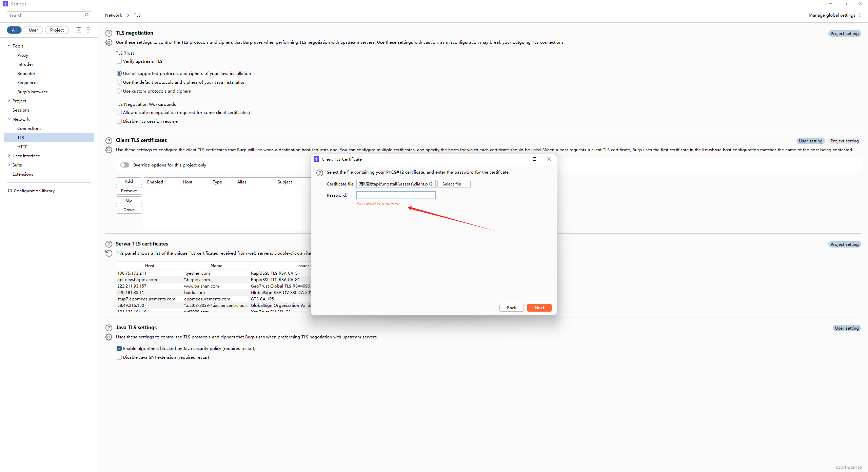
Task: Click the Server TLS certificates info icon
Action: tap(108, 243)
